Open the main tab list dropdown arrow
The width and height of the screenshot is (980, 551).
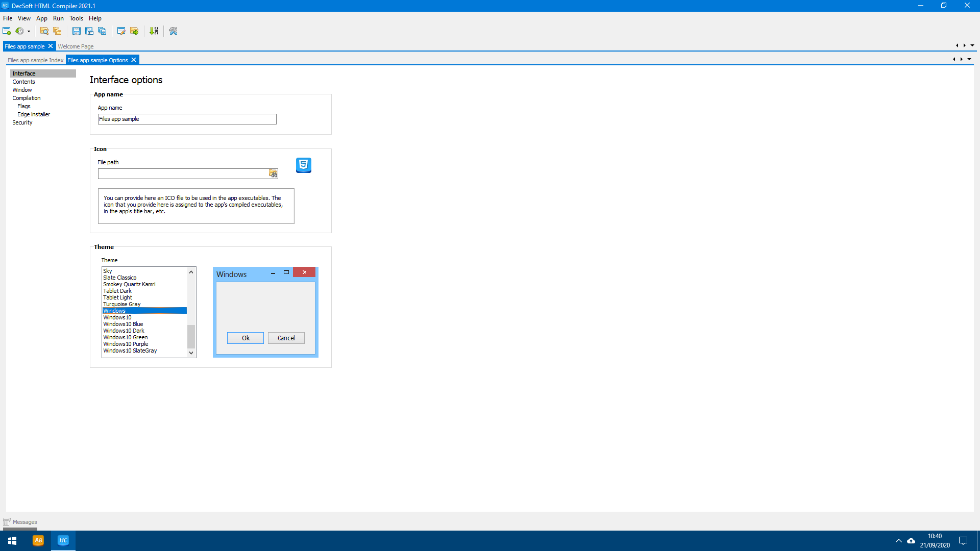pos(972,45)
